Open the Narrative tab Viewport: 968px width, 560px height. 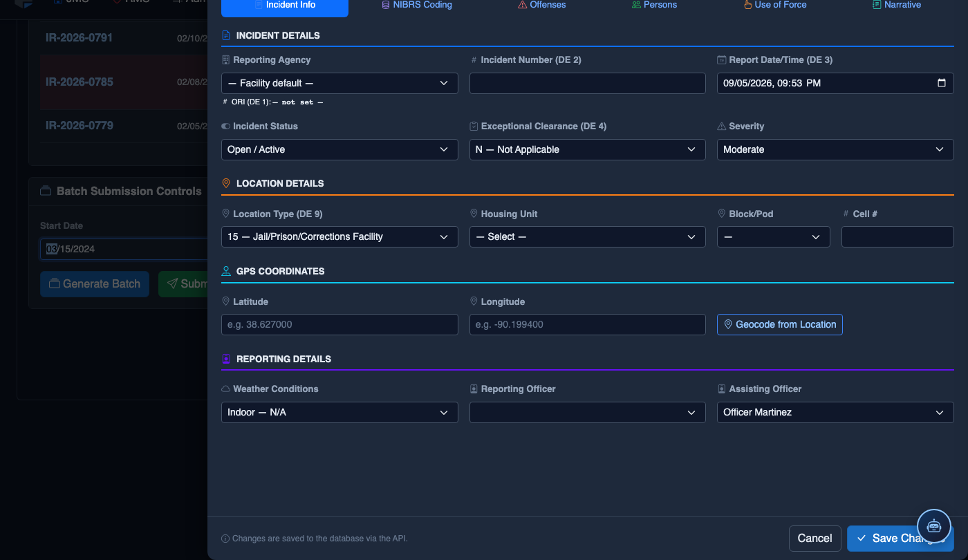pyautogui.click(x=897, y=5)
